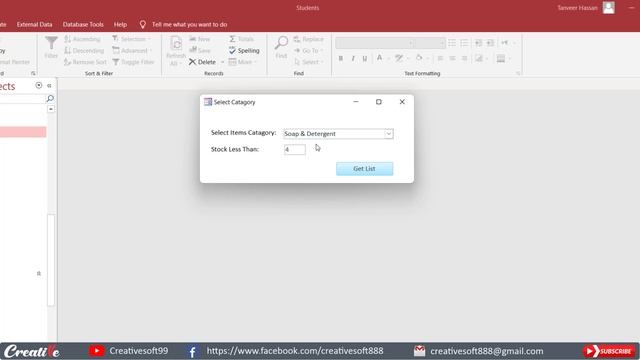Click navigation pane options circle icon
640x360 pixels.
pyautogui.click(x=38, y=85)
